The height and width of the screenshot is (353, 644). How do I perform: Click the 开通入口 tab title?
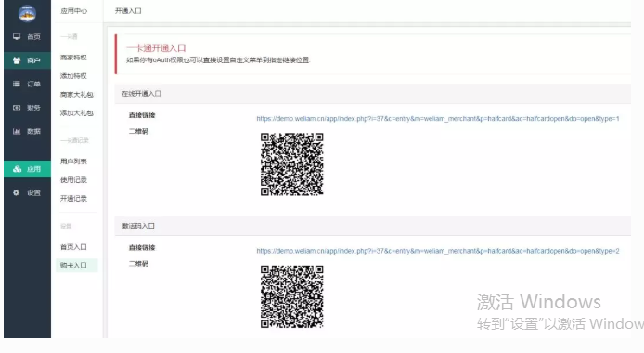click(128, 11)
